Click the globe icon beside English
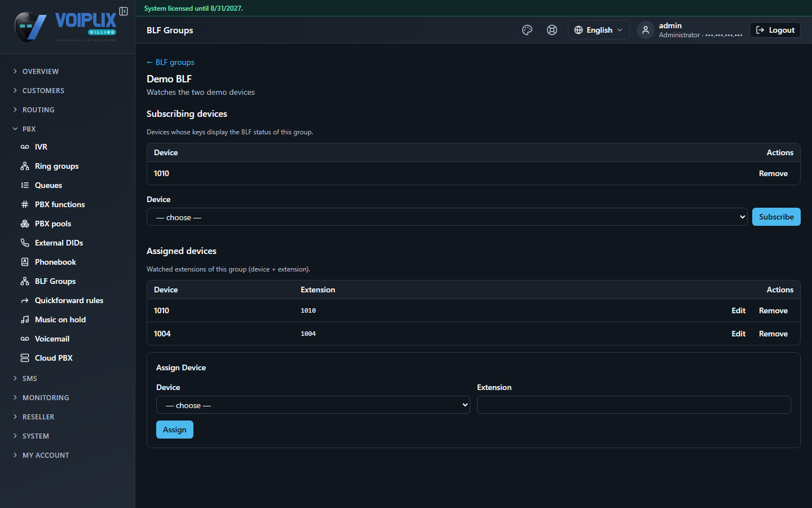Image resolution: width=812 pixels, height=508 pixels. pyautogui.click(x=579, y=30)
